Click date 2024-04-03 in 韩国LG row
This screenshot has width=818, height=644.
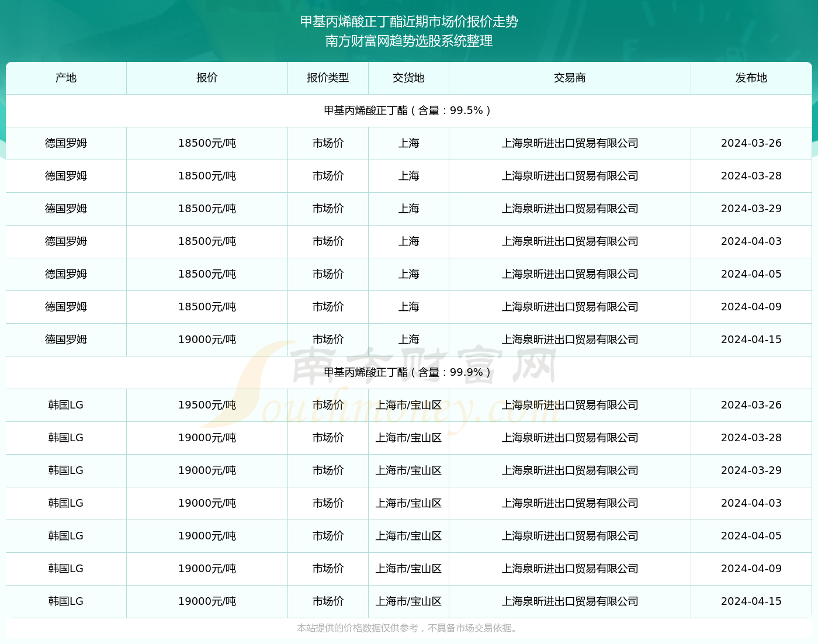(x=751, y=503)
